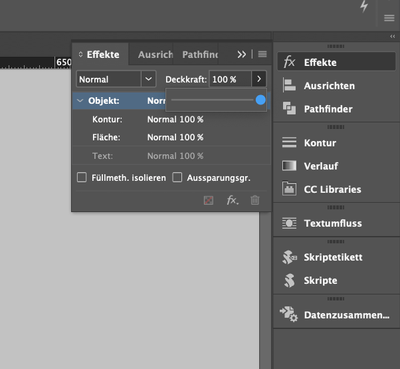Image resolution: width=400 pixels, height=369 pixels.
Task: Open the Datenzusammenführung panel icon
Action: click(289, 314)
